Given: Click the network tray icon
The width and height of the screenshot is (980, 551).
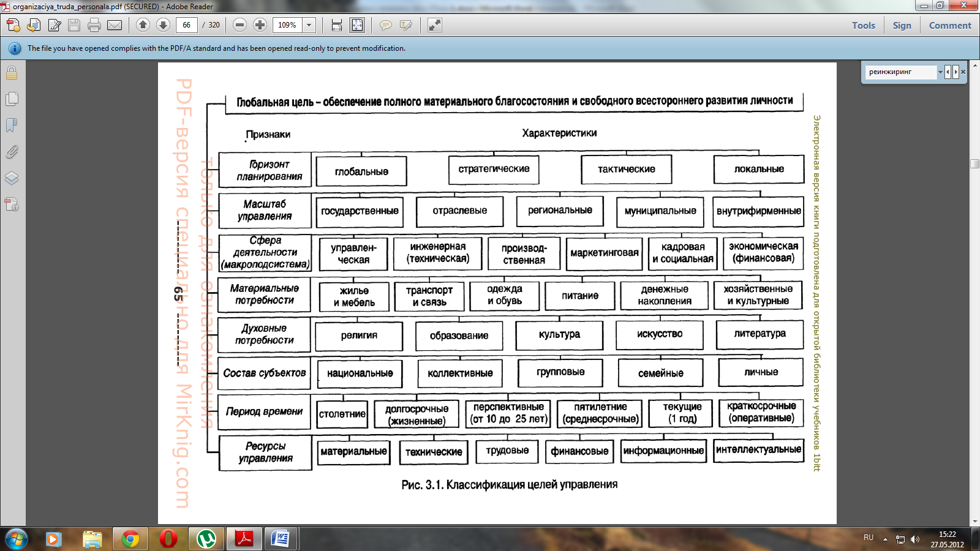Looking at the screenshot, I should coord(900,539).
